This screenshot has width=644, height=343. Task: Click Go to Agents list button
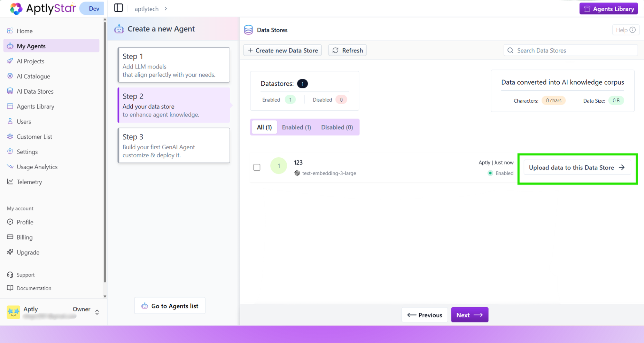coord(170,306)
